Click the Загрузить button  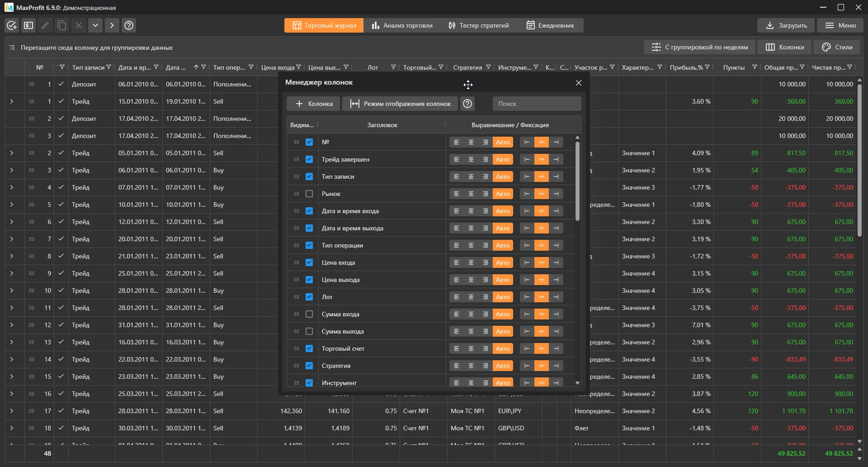click(786, 25)
